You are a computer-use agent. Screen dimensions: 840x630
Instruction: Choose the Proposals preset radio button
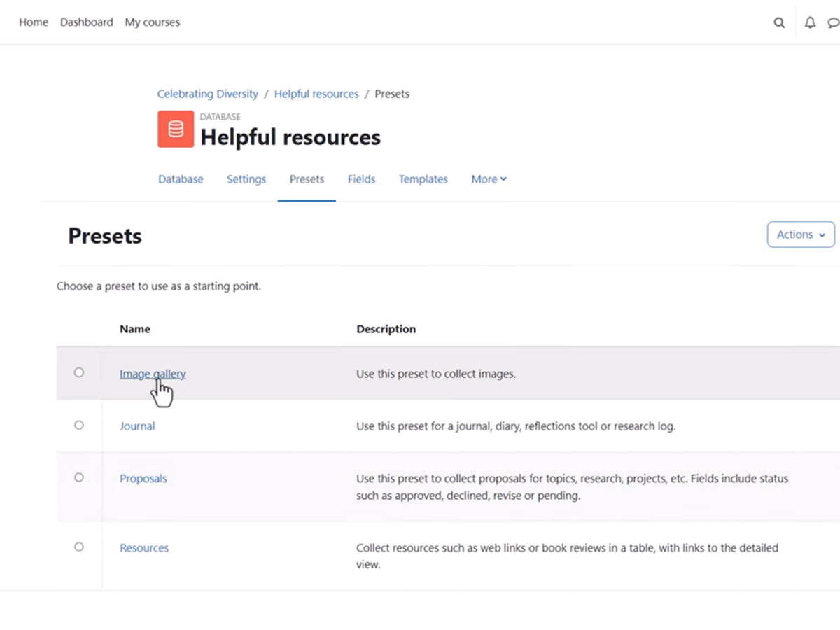click(x=79, y=477)
